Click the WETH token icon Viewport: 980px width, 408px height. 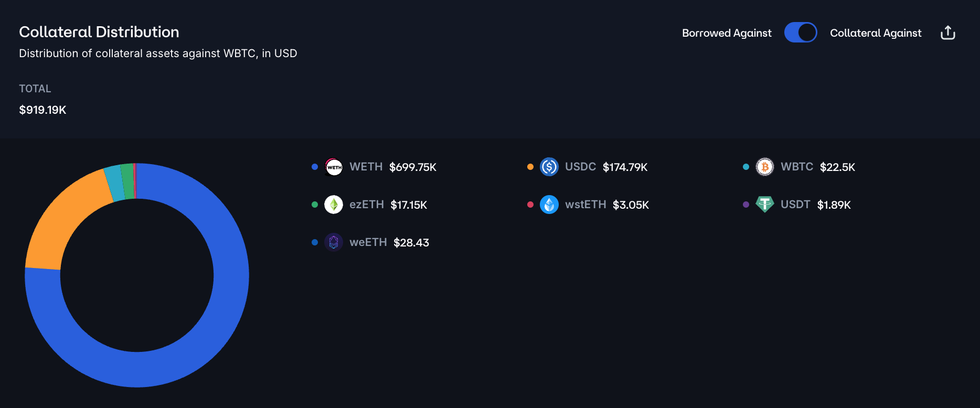point(334,167)
